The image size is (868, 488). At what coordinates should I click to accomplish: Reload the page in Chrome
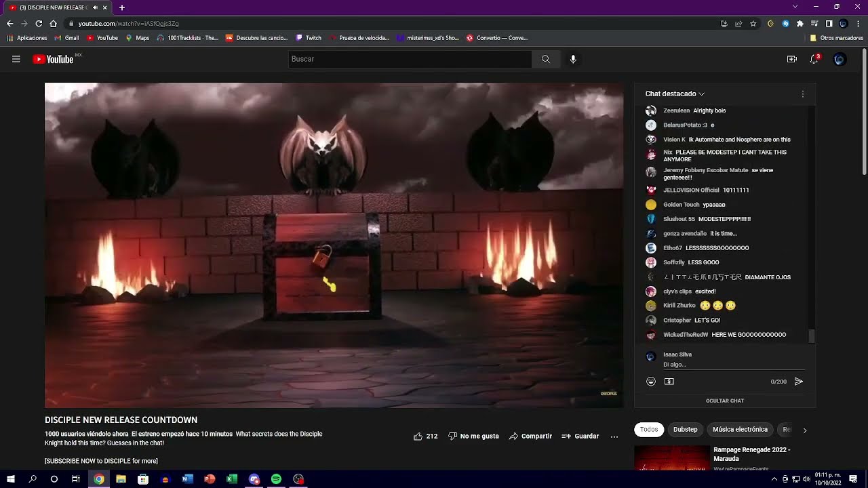coord(39,23)
